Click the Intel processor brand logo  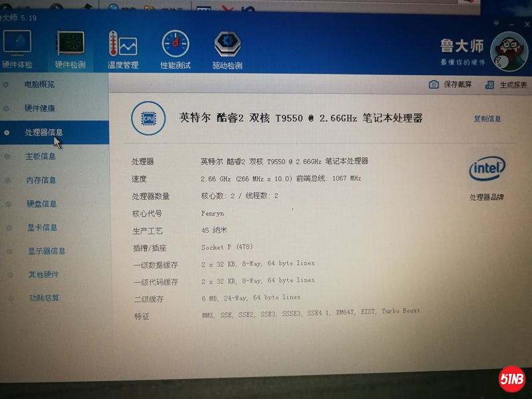487,170
